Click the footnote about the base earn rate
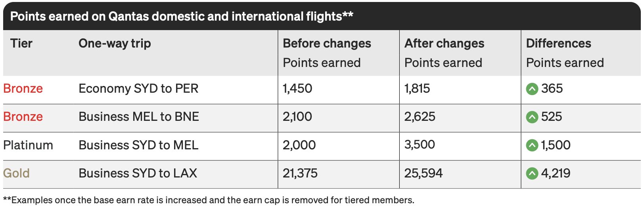Image resolution: width=644 pixels, height=206 pixels. tap(209, 200)
